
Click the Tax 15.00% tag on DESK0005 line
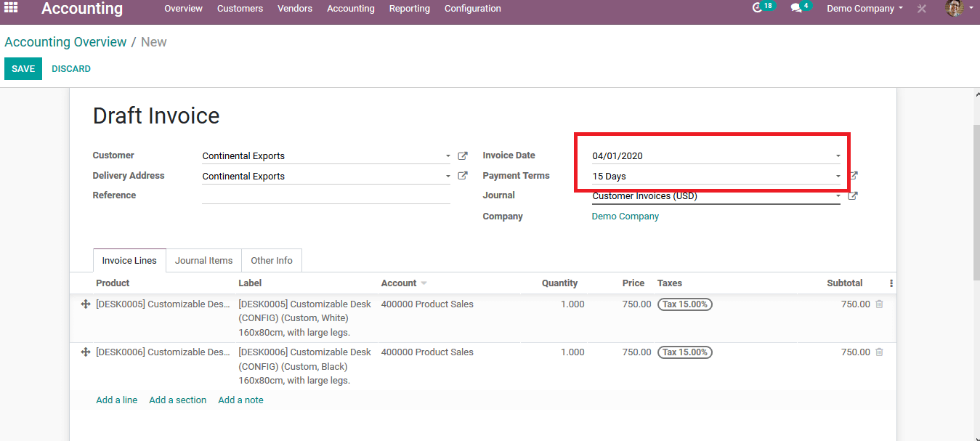coord(685,304)
